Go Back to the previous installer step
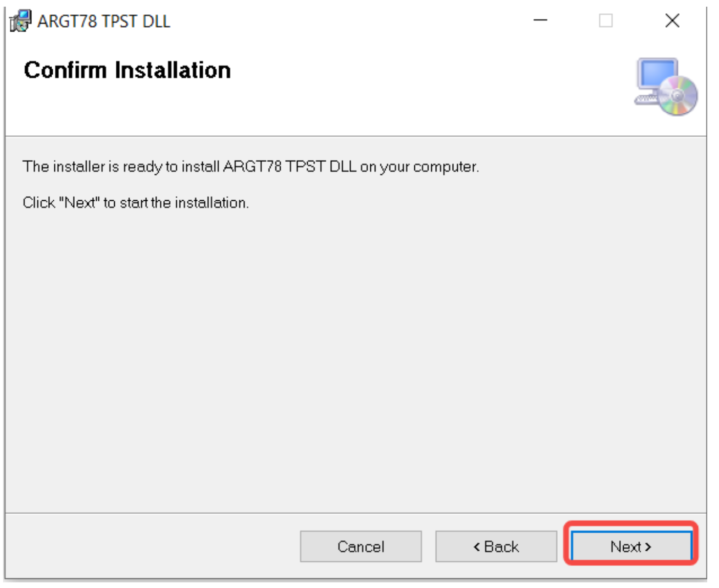This screenshot has width=719, height=588. (496, 547)
